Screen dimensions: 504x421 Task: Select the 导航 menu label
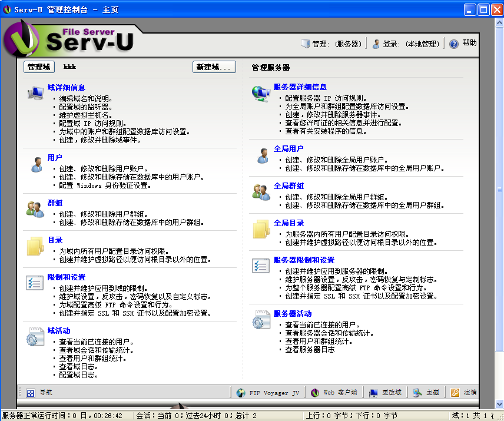tap(46, 392)
